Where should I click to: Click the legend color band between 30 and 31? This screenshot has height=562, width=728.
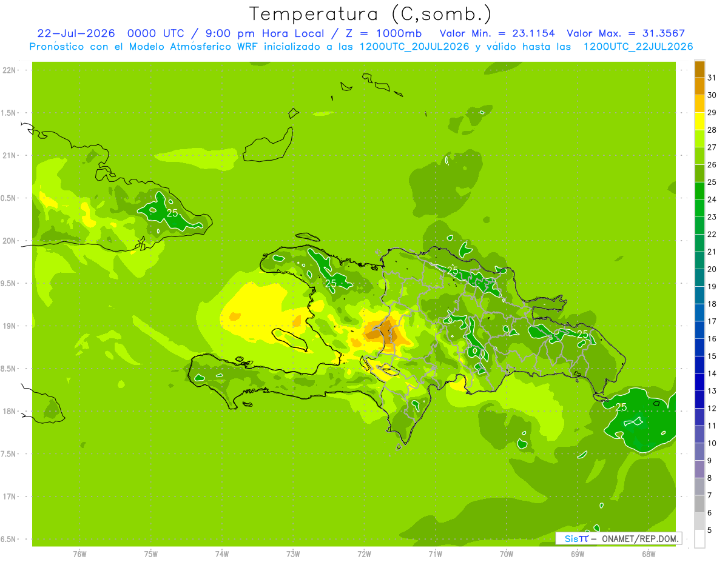pyautogui.click(x=699, y=87)
